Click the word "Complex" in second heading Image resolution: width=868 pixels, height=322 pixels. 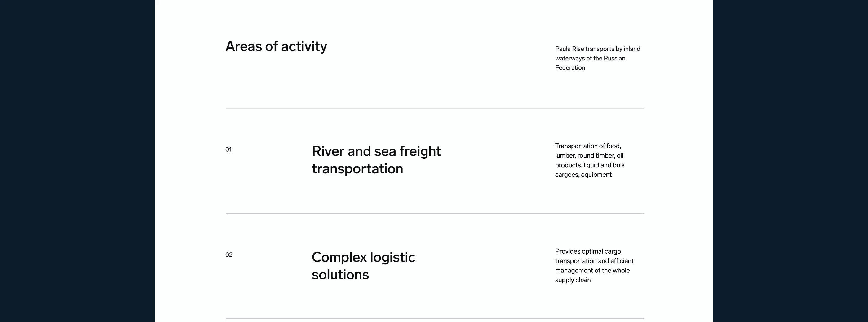[339, 257]
